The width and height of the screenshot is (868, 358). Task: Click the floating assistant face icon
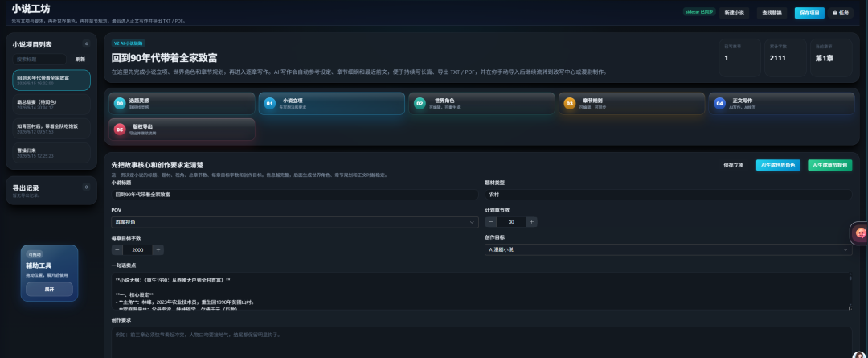tap(861, 233)
